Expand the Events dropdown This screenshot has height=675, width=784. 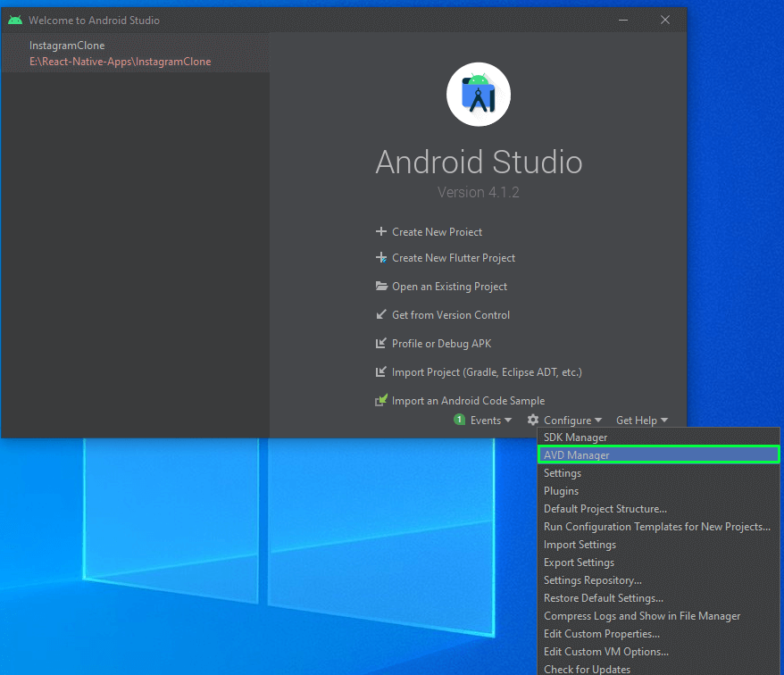(491, 421)
